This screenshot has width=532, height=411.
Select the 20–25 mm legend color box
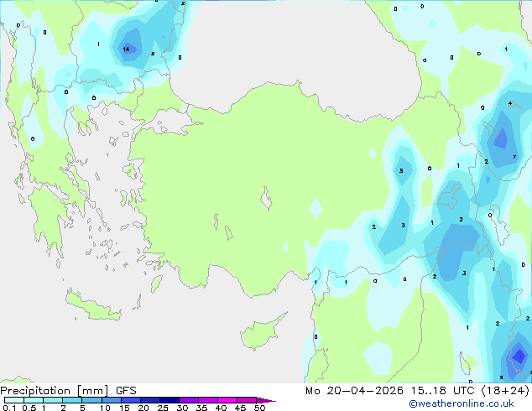tap(149, 400)
